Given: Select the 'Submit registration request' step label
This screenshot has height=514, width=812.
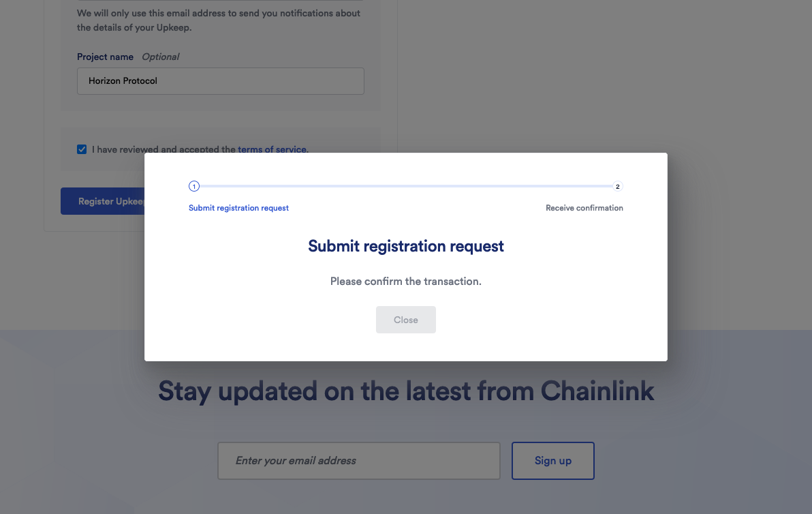Looking at the screenshot, I should click(238, 208).
